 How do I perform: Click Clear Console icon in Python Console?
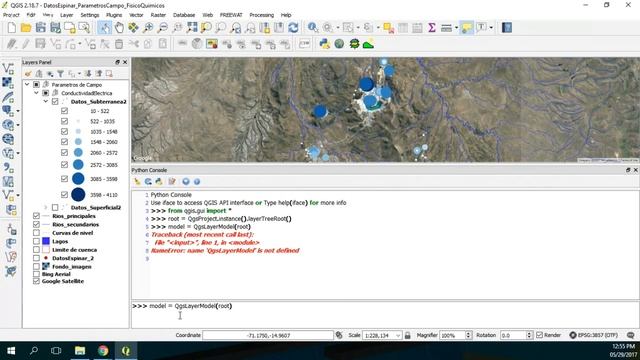click(x=137, y=182)
